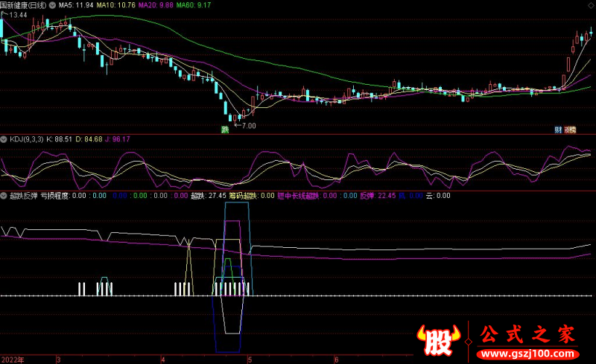596x364 pixels.
Task: Click the 股 bull-horn logo icon
Action: tap(439, 339)
